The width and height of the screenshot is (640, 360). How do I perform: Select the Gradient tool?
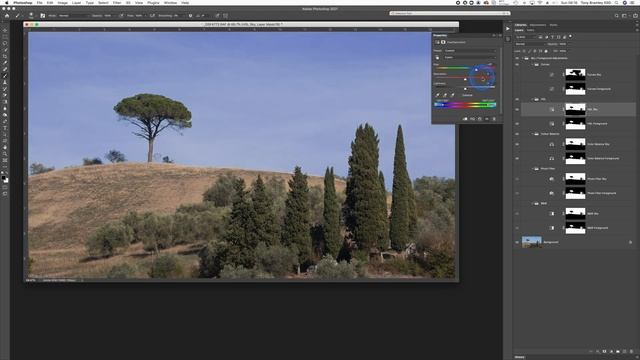(5, 102)
